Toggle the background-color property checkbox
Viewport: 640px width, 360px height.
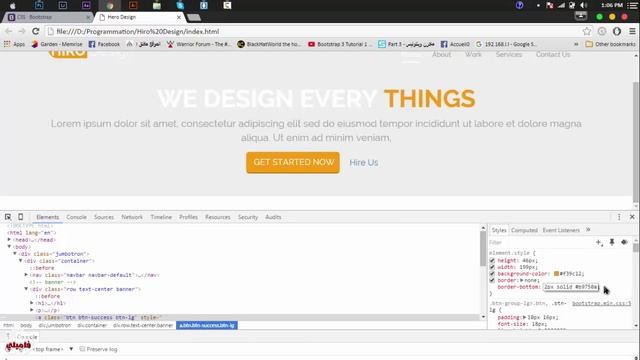(x=492, y=273)
